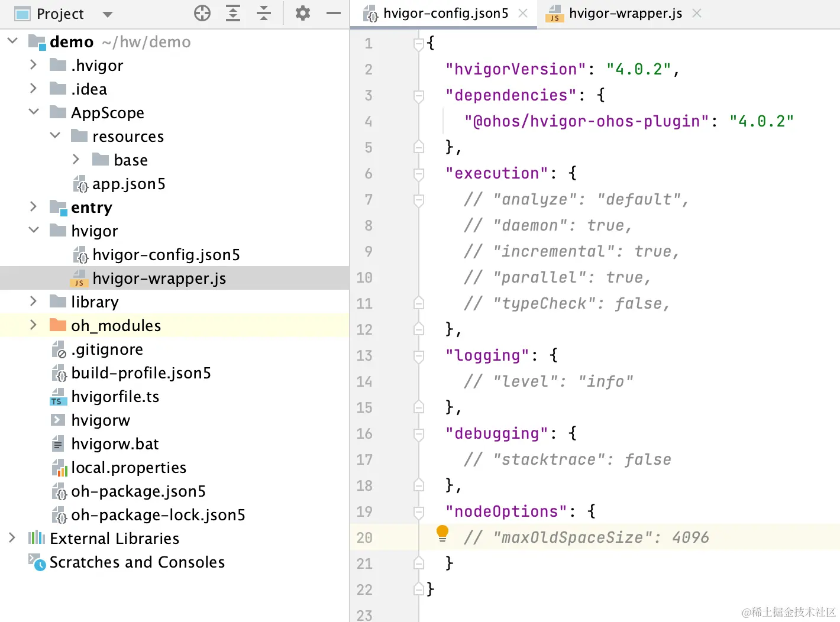This screenshot has height=622, width=840.
Task: Select the AppScope folder label
Action: point(108,113)
